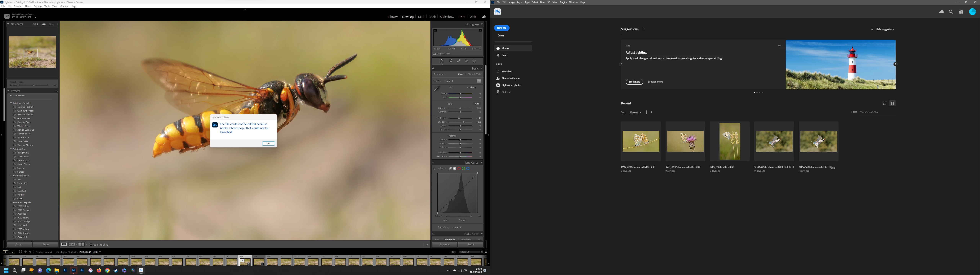Open the Profile Browser grid icon
Image resolution: width=980 pixels, height=275 pixels.
479,81
